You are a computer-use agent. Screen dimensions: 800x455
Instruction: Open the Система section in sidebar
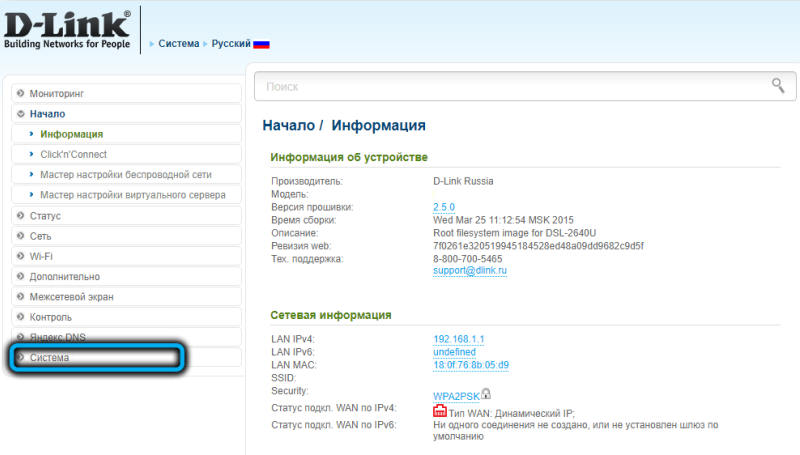coord(50,357)
